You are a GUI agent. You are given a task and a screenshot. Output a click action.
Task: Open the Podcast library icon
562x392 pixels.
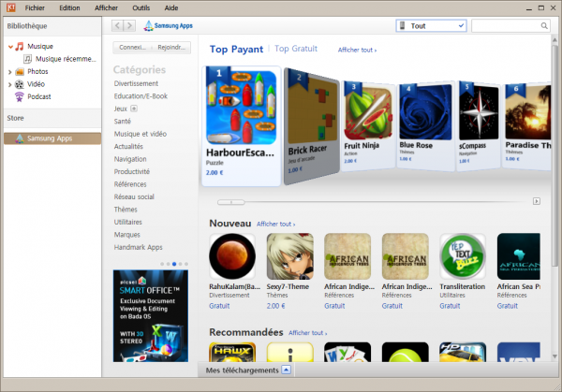(x=19, y=96)
